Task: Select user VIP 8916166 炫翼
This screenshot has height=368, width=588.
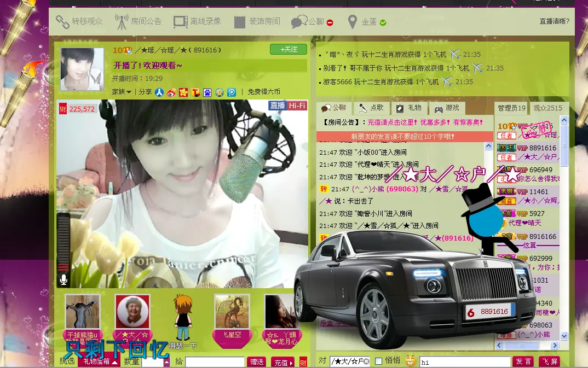Action: click(528, 241)
